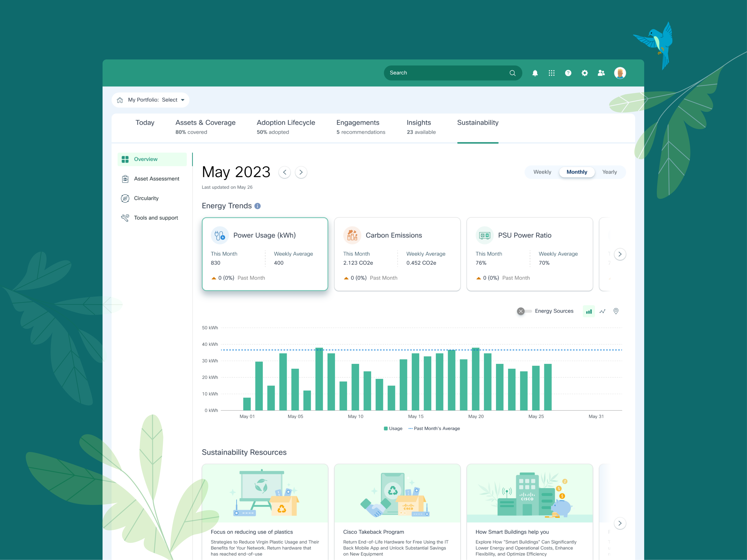Switch chart to line chart view
The image size is (747, 560).
(602, 311)
